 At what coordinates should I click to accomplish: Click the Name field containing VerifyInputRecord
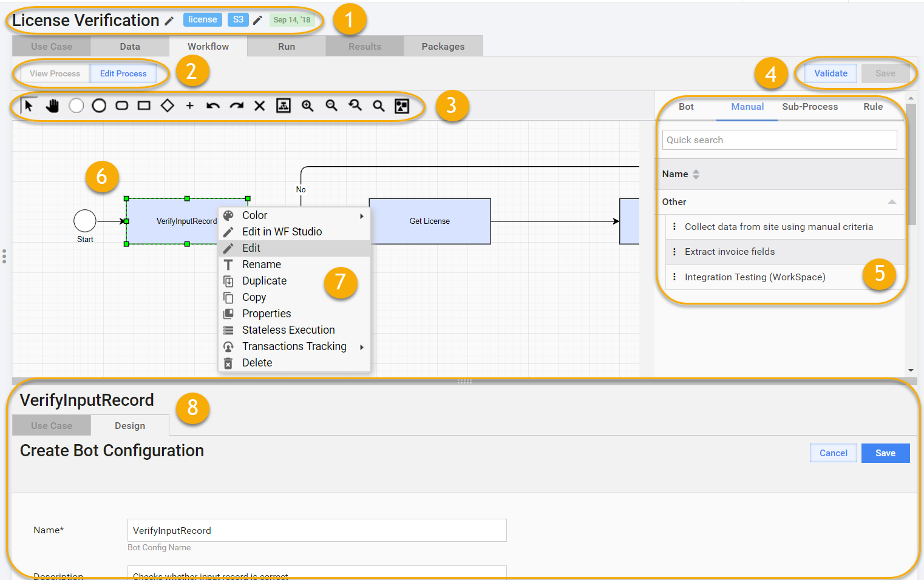pyautogui.click(x=317, y=530)
